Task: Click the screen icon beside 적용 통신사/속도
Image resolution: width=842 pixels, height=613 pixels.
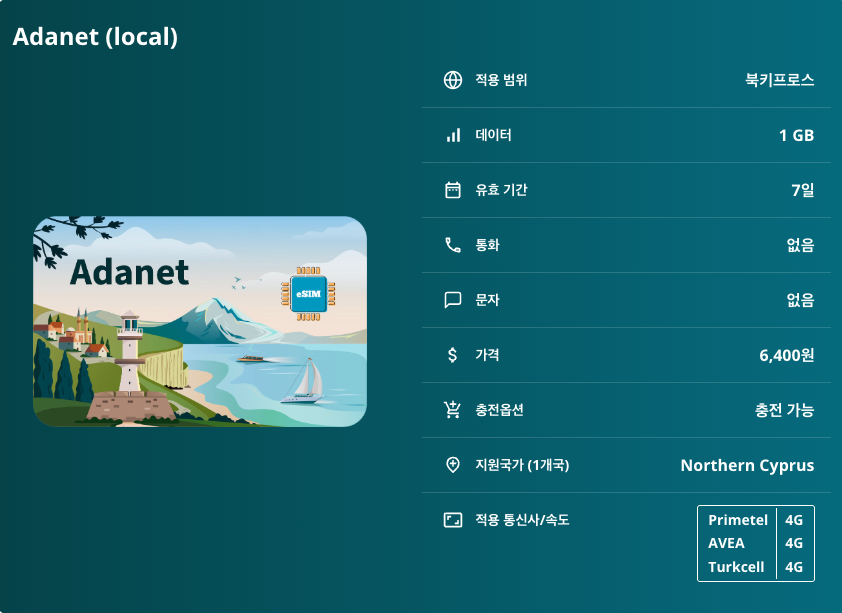Action: (x=453, y=520)
